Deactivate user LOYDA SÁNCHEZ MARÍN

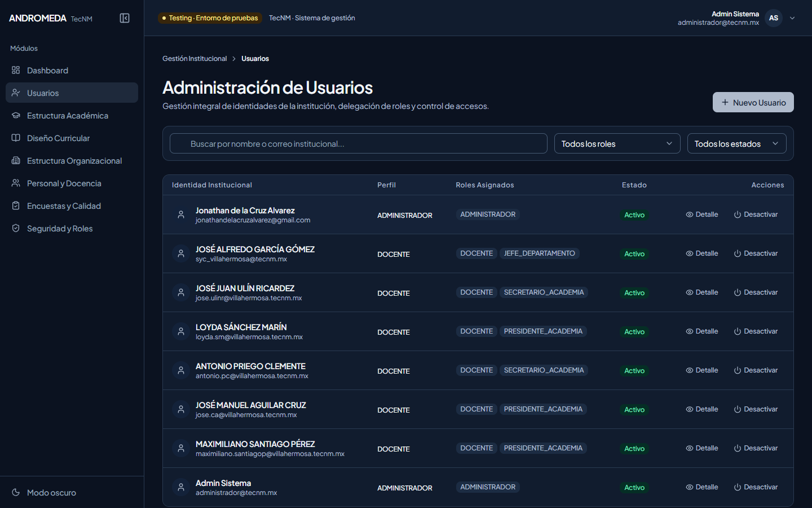[756, 331]
